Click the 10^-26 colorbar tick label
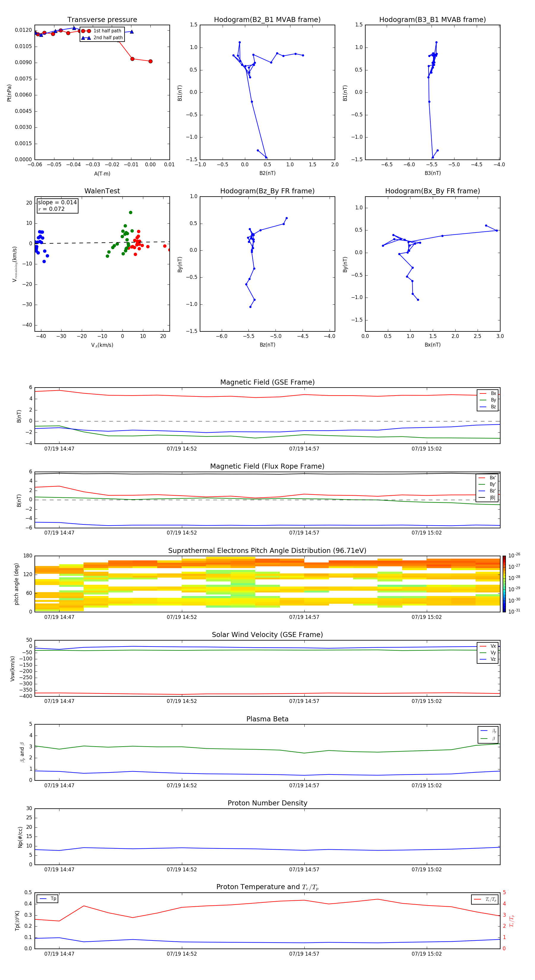 [x=514, y=555]
